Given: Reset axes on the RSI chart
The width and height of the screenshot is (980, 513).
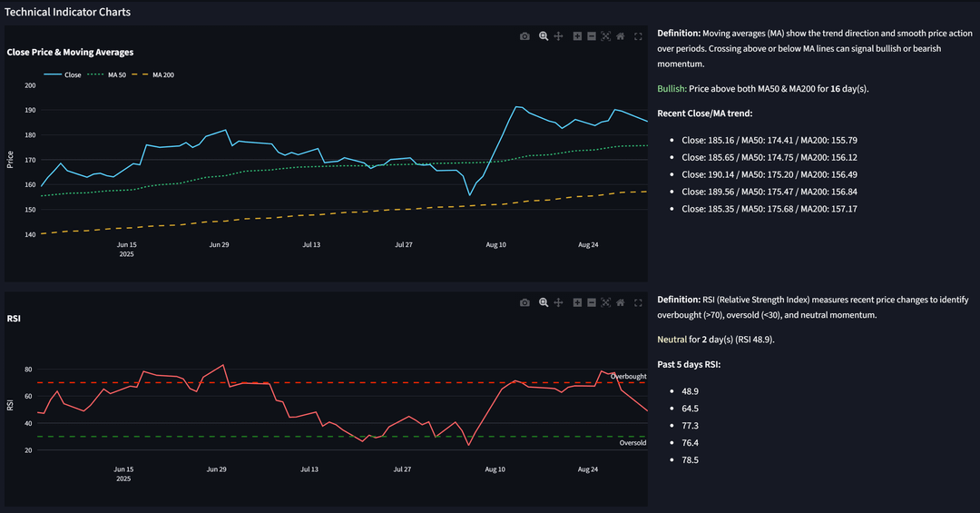Looking at the screenshot, I should click(621, 302).
